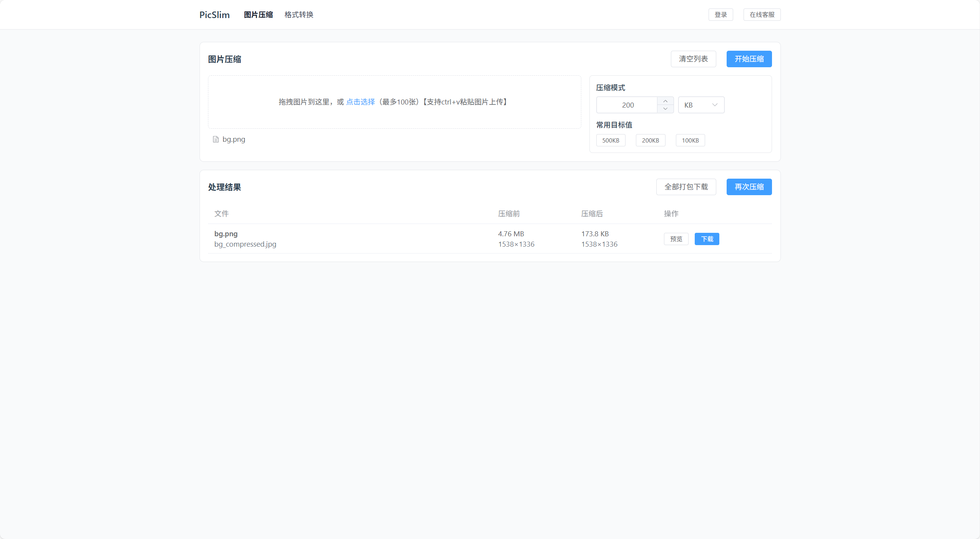Pick the 100KB preset

point(690,141)
